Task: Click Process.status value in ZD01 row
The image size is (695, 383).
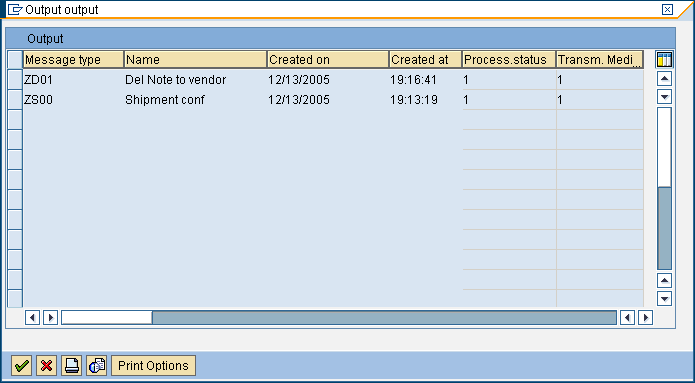Action: point(509,80)
